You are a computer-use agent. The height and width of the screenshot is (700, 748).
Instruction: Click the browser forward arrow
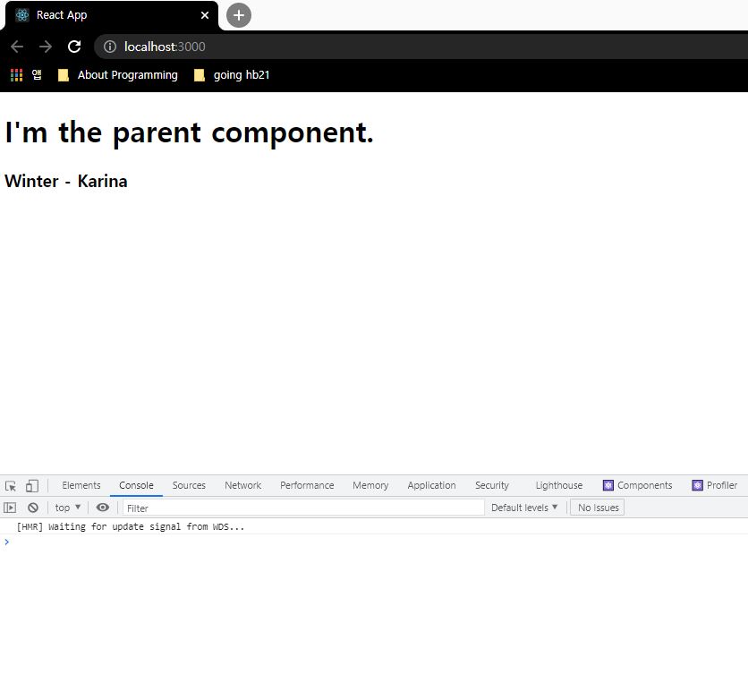coord(46,47)
